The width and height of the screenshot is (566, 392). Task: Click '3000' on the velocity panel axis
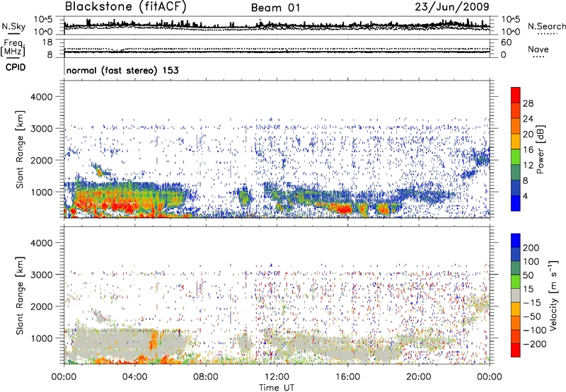42,275
